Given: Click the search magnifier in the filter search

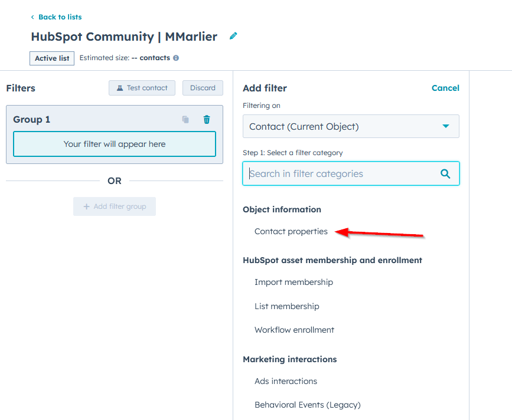Looking at the screenshot, I should pyautogui.click(x=445, y=173).
